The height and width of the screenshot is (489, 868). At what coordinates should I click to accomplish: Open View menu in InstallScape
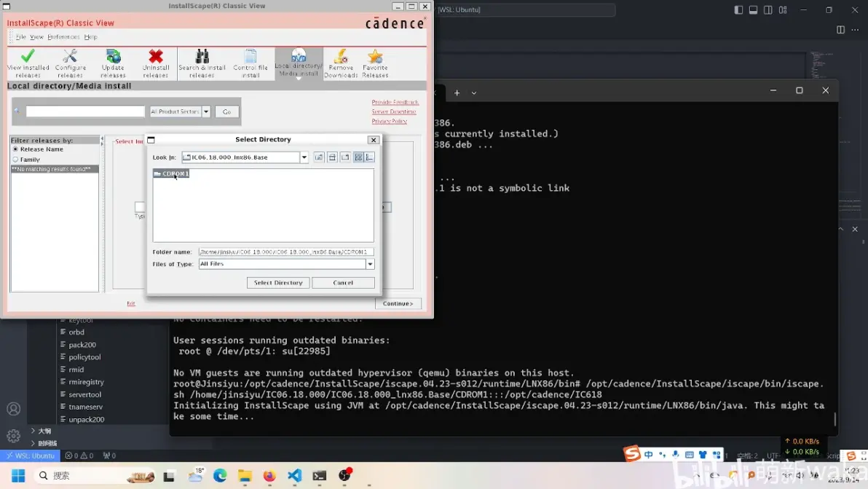36,37
